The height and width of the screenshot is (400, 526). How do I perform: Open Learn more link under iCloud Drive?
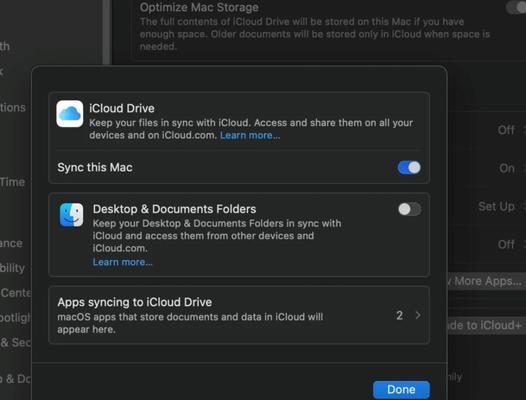(250, 135)
